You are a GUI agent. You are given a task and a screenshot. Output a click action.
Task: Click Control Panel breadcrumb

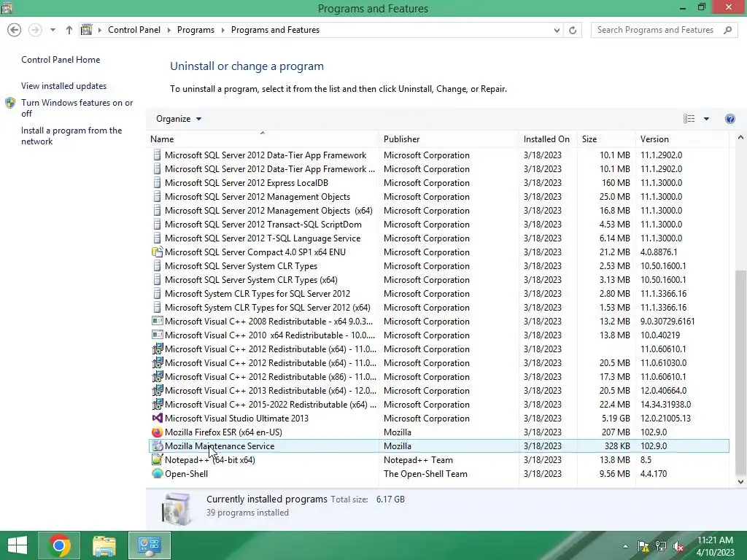(134, 30)
